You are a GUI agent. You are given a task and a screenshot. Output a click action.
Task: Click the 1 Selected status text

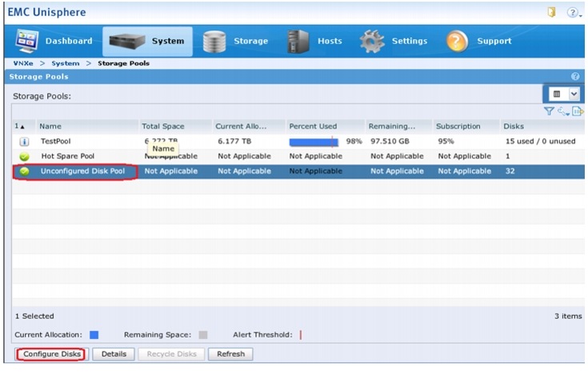34,316
